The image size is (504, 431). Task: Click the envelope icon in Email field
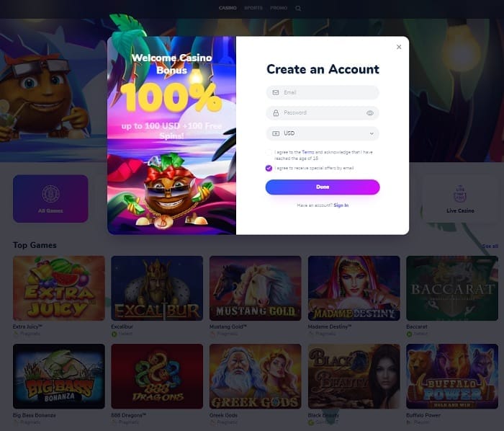[276, 93]
